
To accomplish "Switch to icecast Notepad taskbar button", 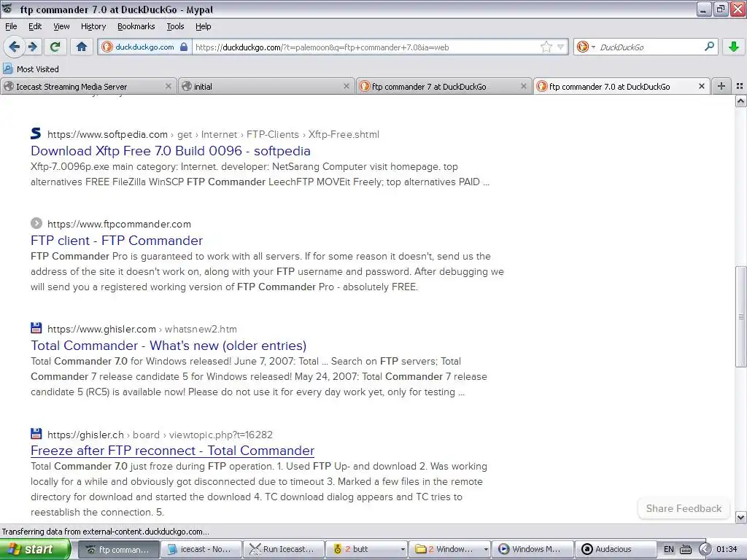I will coord(201,549).
